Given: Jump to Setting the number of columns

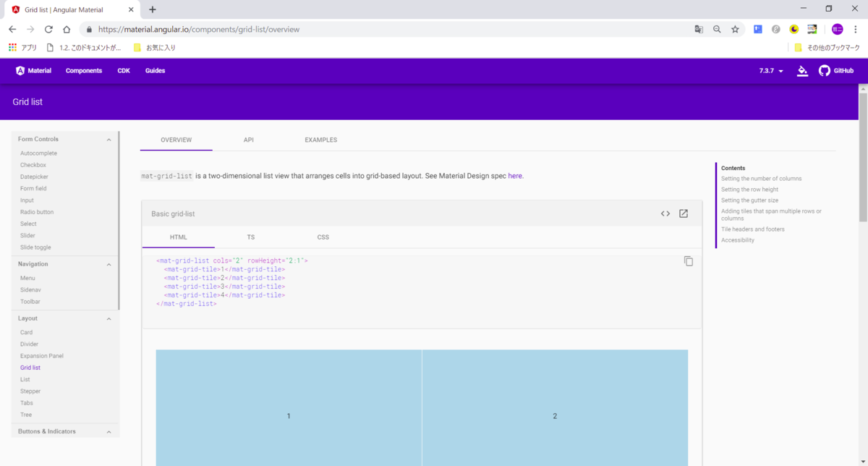Looking at the screenshot, I should tap(761, 179).
